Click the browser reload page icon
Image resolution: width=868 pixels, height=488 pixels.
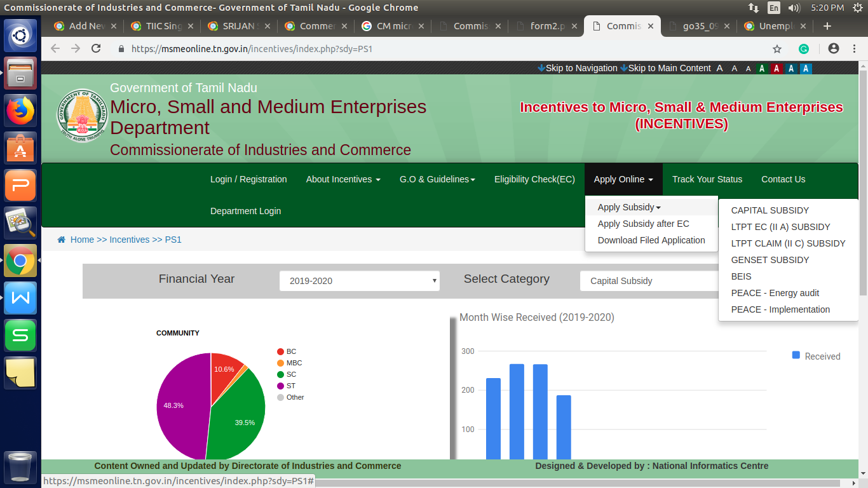click(x=96, y=49)
